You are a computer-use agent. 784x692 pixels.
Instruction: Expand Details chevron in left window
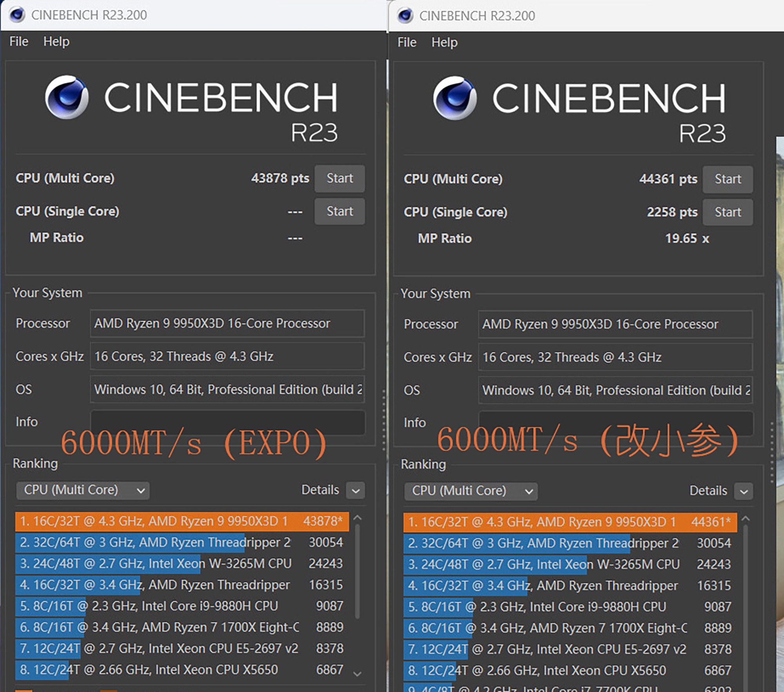pos(356,491)
